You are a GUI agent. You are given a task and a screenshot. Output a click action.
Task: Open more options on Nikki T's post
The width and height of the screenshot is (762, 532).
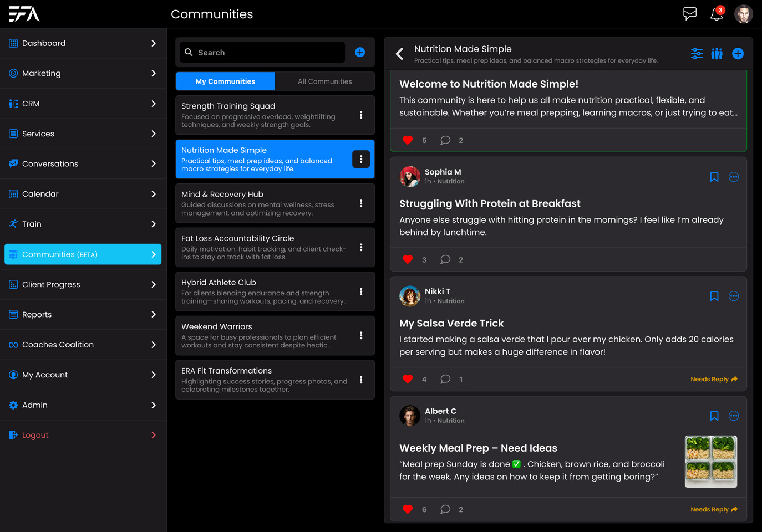[733, 296]
